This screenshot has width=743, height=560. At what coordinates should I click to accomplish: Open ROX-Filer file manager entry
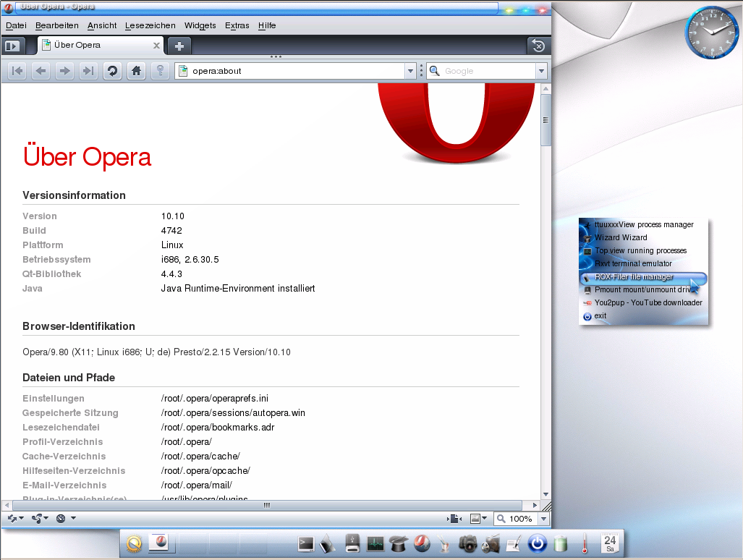[x=643, y=276]
